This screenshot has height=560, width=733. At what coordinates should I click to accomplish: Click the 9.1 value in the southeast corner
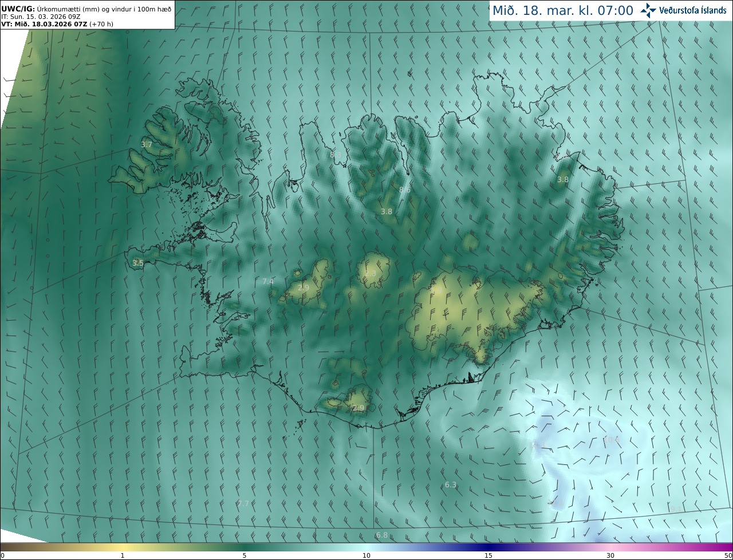(676, 509)
